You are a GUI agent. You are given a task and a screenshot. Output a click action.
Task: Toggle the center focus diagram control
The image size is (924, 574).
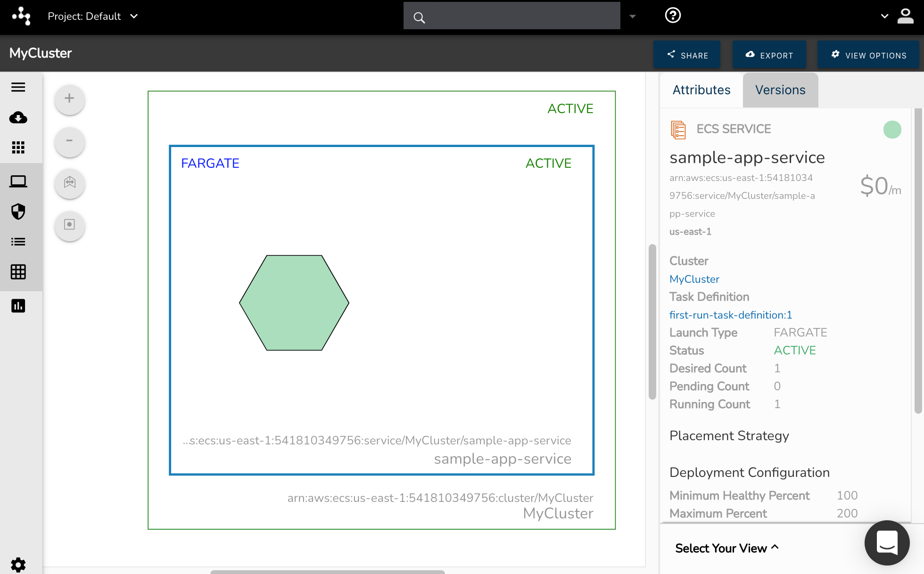[x=69, y=225]
